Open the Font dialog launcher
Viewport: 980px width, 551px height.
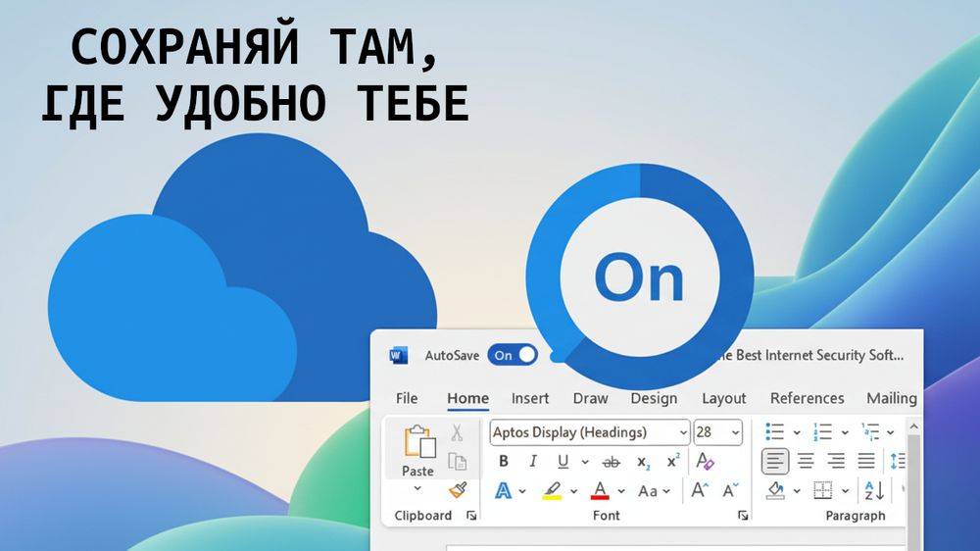[x=743, y=516]
